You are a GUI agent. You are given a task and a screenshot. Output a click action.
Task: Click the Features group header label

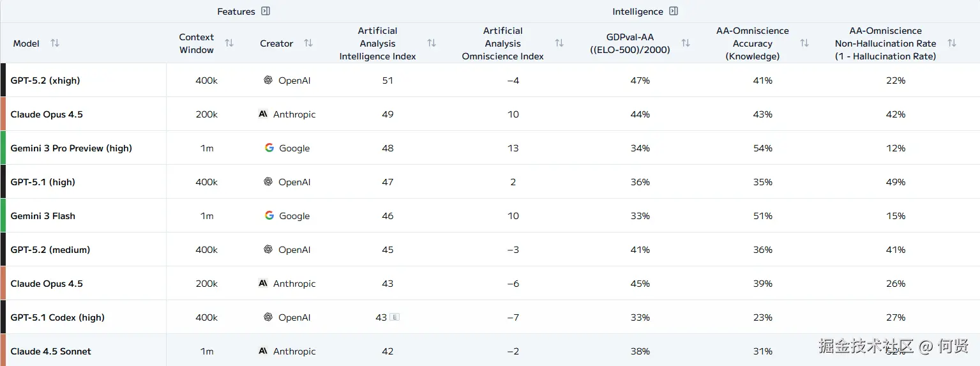pos(236,11)
